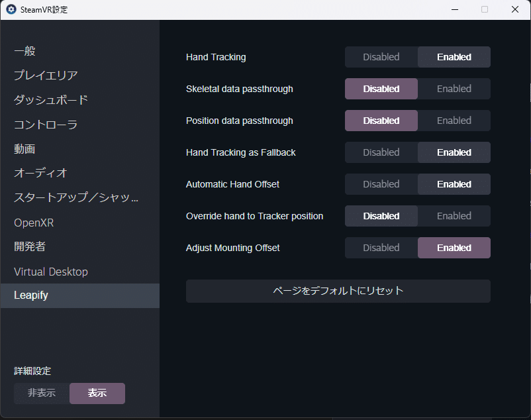
Task: Go to Virtual Desktop settings
Action: [80, 272]
